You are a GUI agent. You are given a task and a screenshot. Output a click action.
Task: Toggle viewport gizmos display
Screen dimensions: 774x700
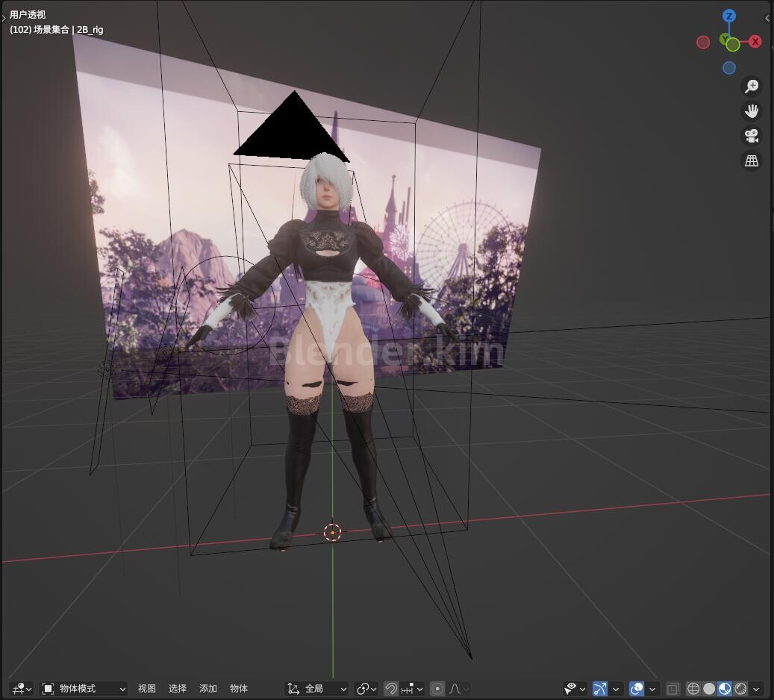(600, 689)
